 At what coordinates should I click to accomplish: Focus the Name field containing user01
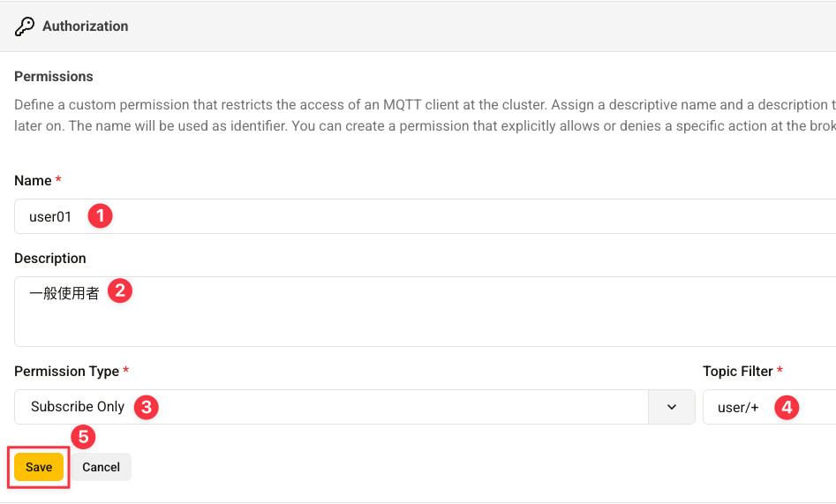click(441, 216)
